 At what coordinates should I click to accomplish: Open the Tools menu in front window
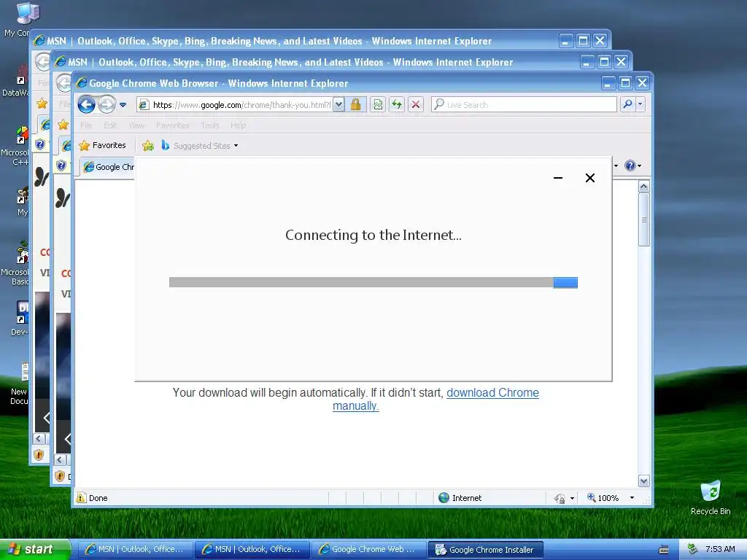[x=209, y=125]
